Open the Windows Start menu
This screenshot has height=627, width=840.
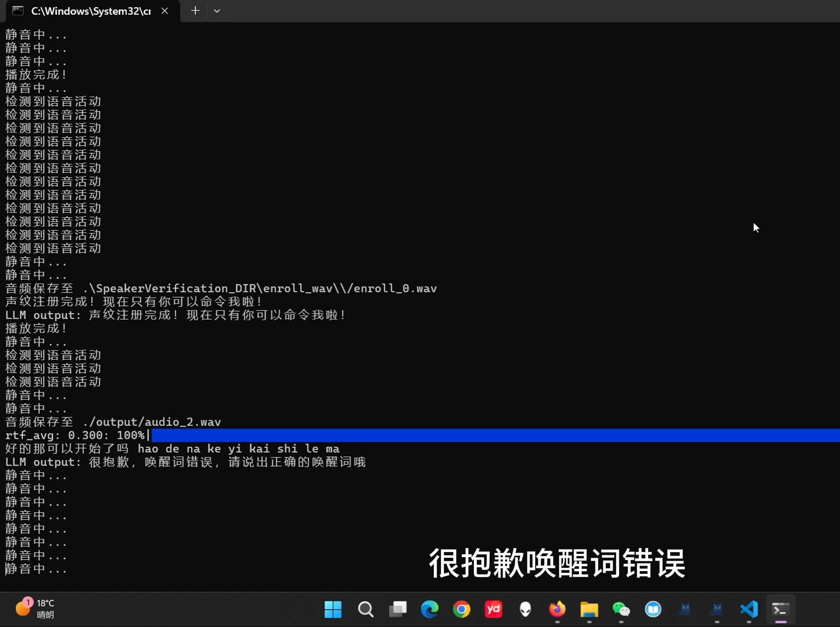pyautogui.click(x=333, y=609)
